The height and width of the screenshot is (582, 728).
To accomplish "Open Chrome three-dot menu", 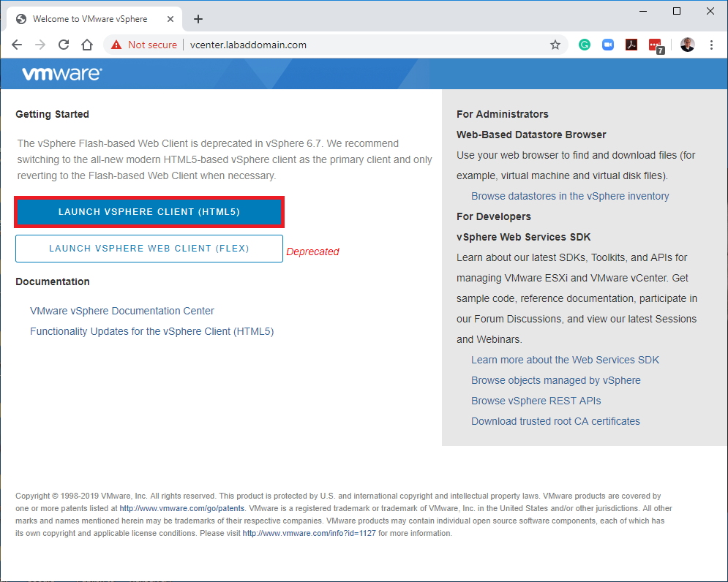I will (x=711, y=45).
